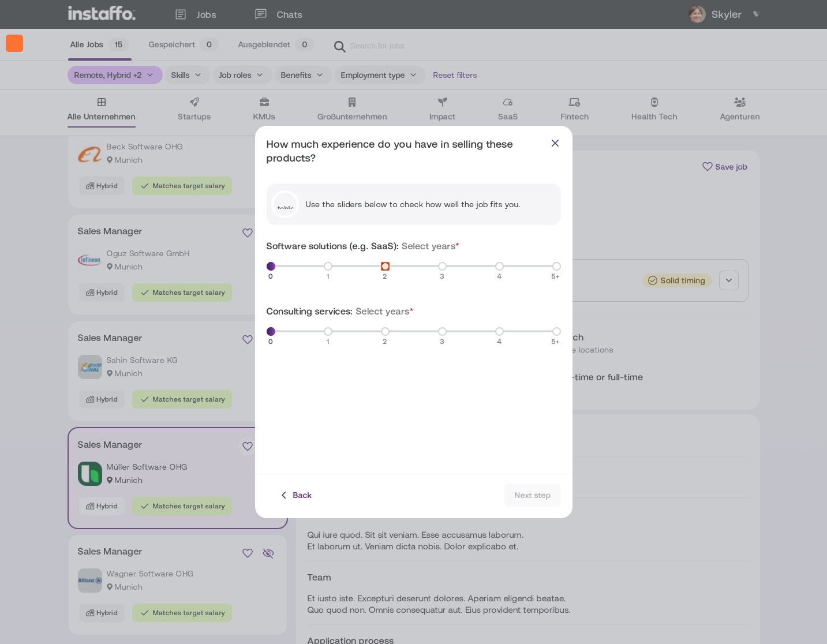This screenshot has width=827, height=644.
Task: Choose the Impact plant category
Action: [x=443, y=102]
